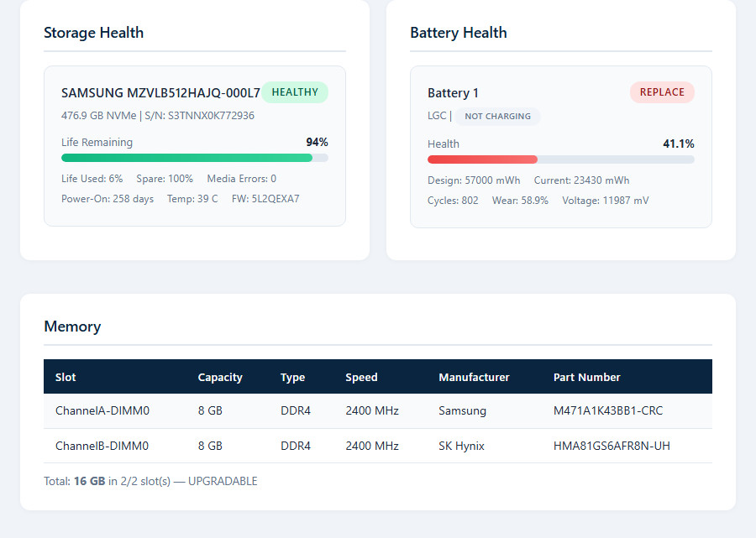This screenshot has height=538, width=756.
Task: Select the ChannelA-DIMM0 slot cell
Action: point(102,411)
